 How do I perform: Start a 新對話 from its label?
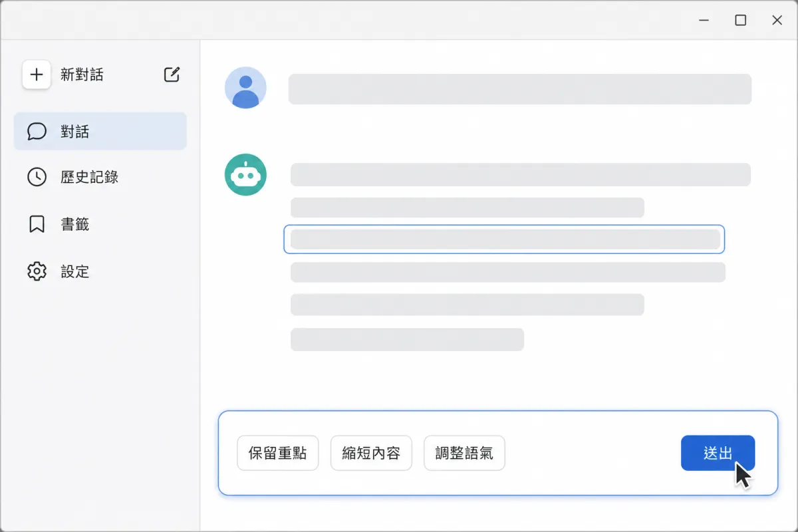[x=82, y=74]
